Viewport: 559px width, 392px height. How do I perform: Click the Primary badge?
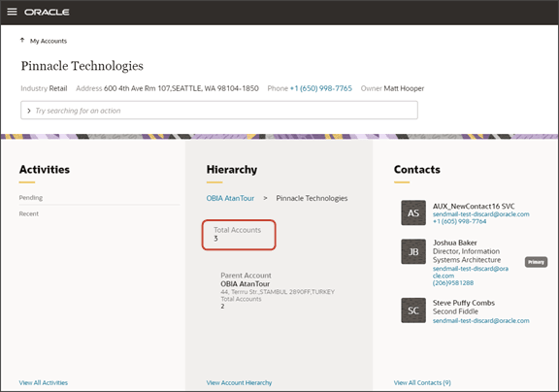pos(536,262)
